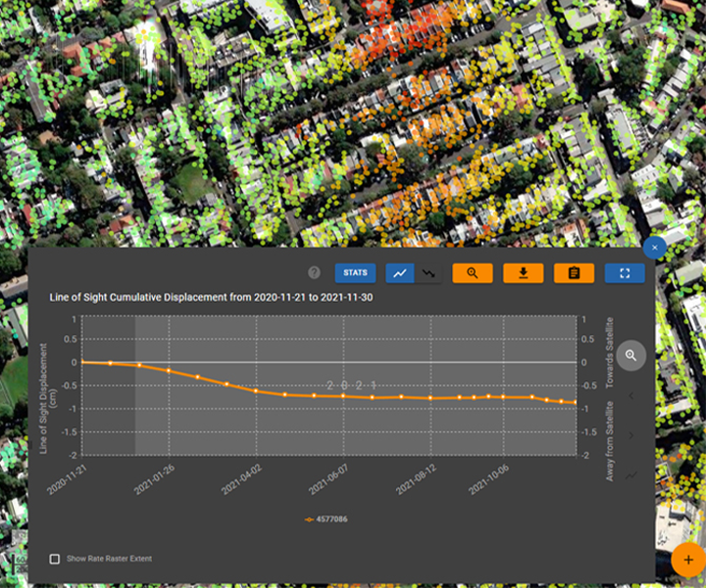
Task: Expand the chart to fullscreen
Action: coord(625,273)
